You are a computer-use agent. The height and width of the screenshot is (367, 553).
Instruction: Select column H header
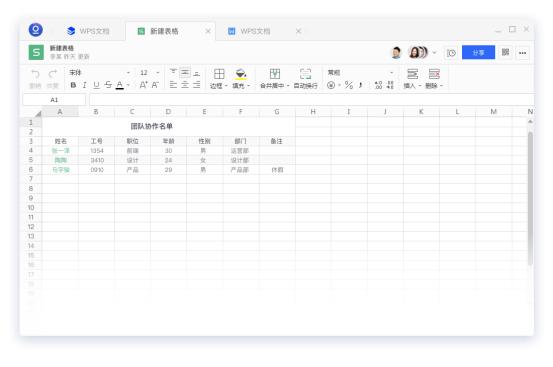click(313, 112)
